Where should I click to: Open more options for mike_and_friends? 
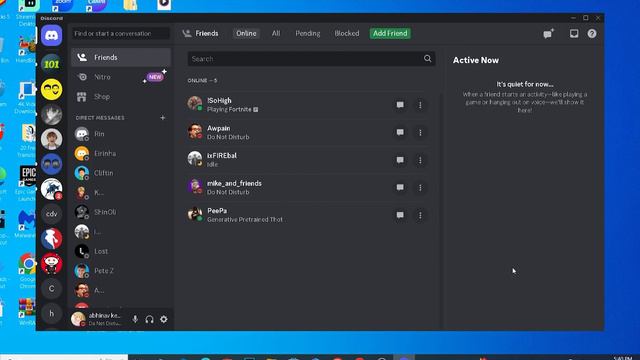[420, 187]
